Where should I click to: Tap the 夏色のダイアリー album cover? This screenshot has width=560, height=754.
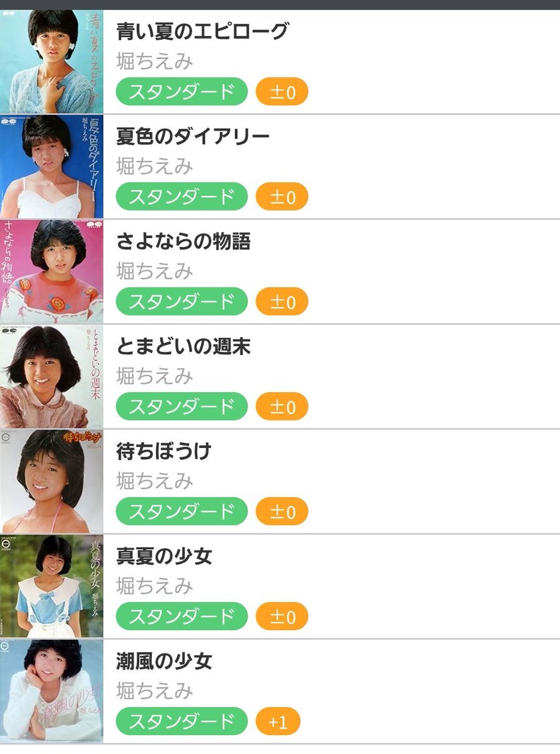[x=51, y=167]
